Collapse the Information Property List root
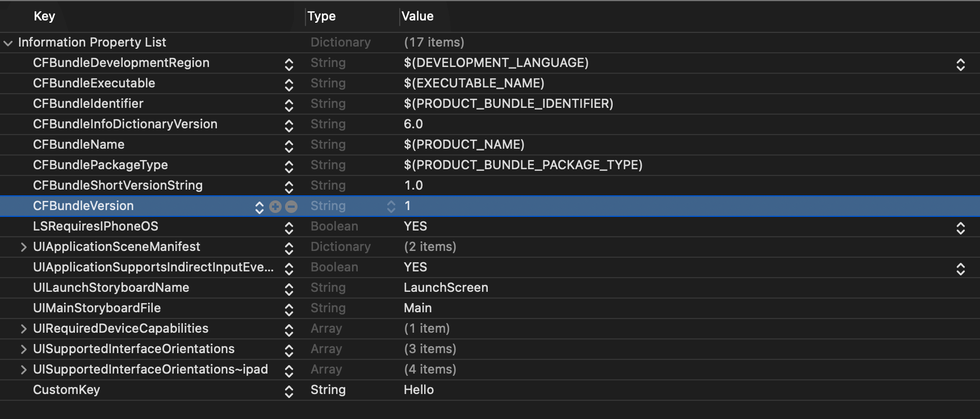This screenshot has width=980, height=419. click(8, 43)
